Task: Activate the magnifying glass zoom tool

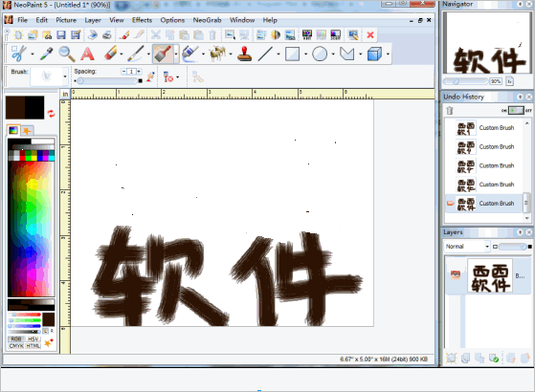Action: 67,54
